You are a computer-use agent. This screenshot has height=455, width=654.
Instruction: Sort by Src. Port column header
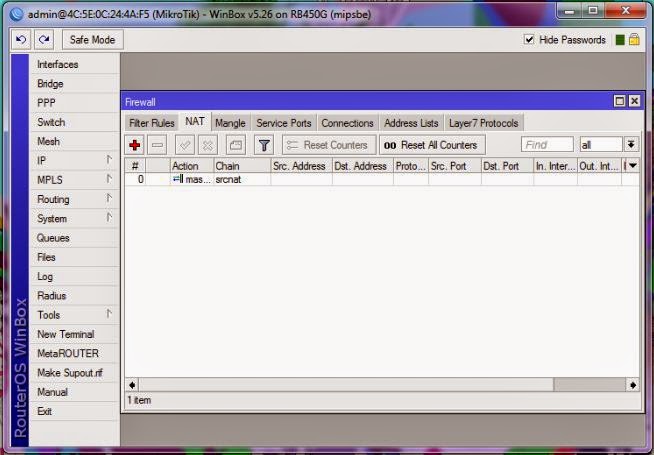point(455,166)
